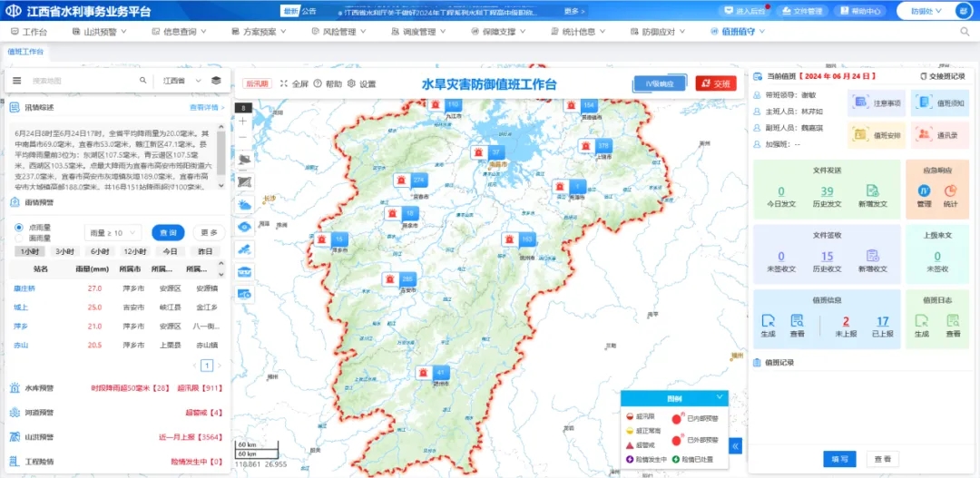Expand the 雨量 ≥ 10 threshold dropdown

click(113, 232)
